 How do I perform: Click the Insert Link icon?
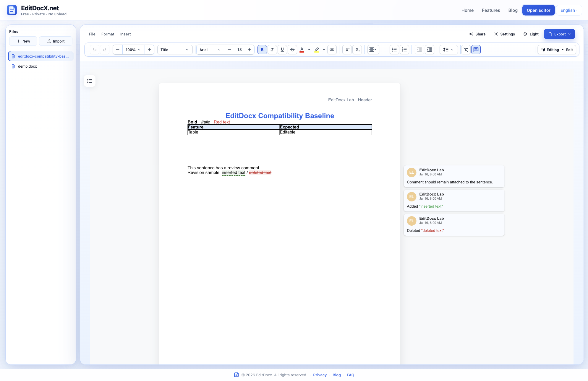332,50
